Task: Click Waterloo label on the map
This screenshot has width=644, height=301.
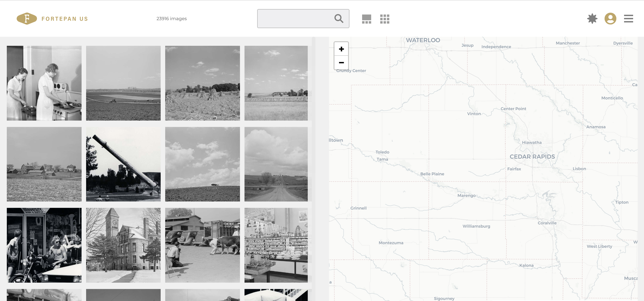Action: (423, 40)
